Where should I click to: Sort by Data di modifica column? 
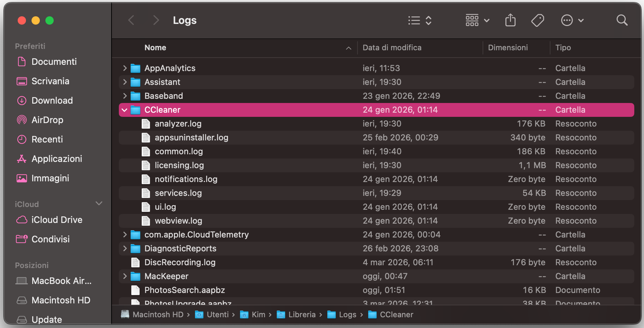point(392,48)
